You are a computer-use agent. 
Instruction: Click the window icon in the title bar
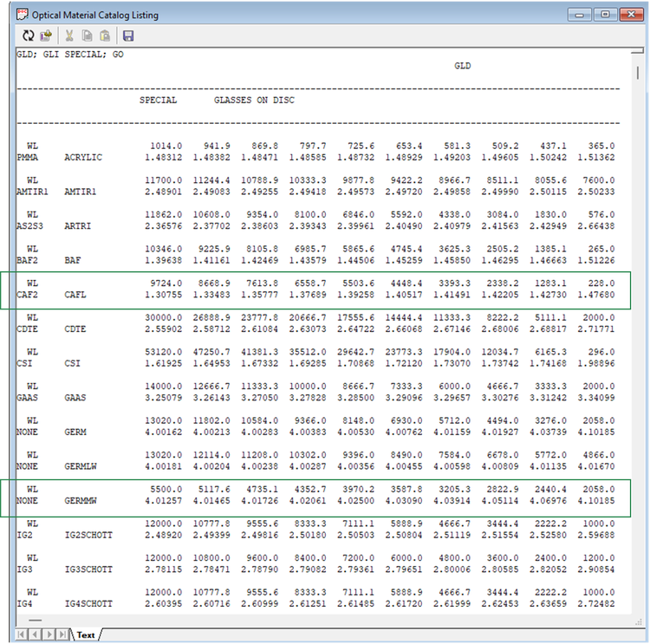22,15
